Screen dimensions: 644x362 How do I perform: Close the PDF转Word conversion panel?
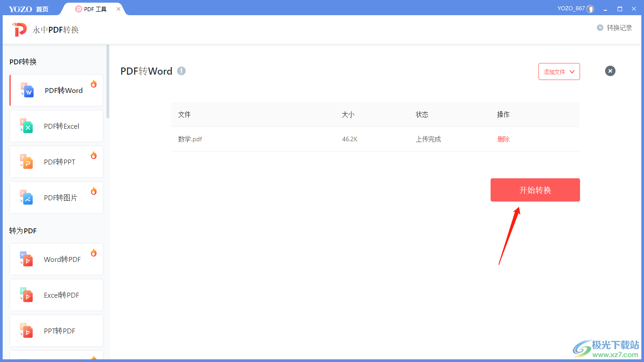click(610, 71)
